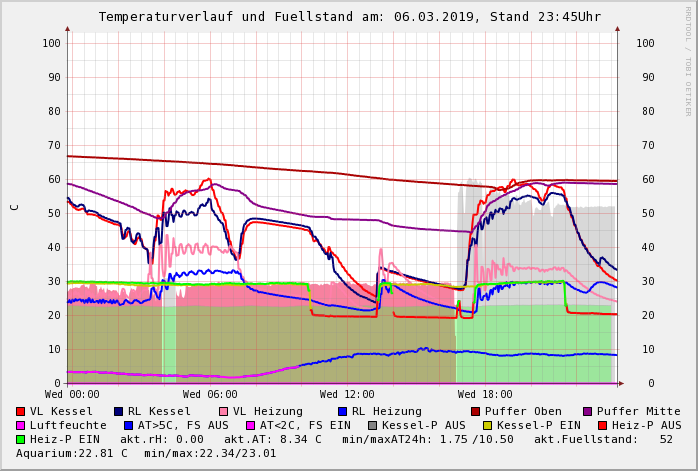This screenshot has width=698, height=471.
Task: Click the Wed 18:00 time axis label
Action: coord(485,394)
